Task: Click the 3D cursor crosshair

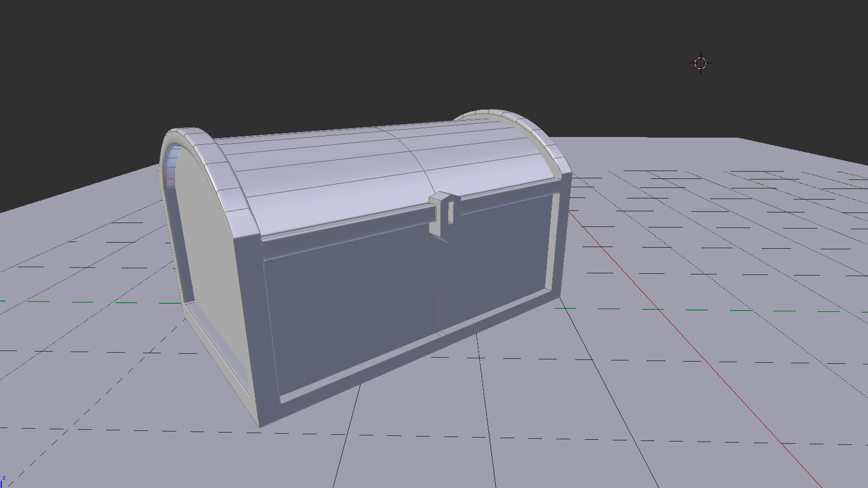Action: pos(700,63)
